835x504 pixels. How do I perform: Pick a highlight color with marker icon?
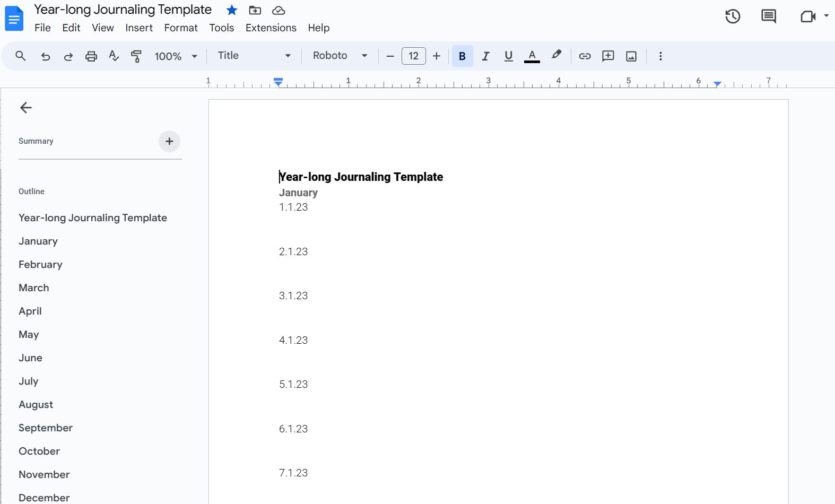point(556,56)
